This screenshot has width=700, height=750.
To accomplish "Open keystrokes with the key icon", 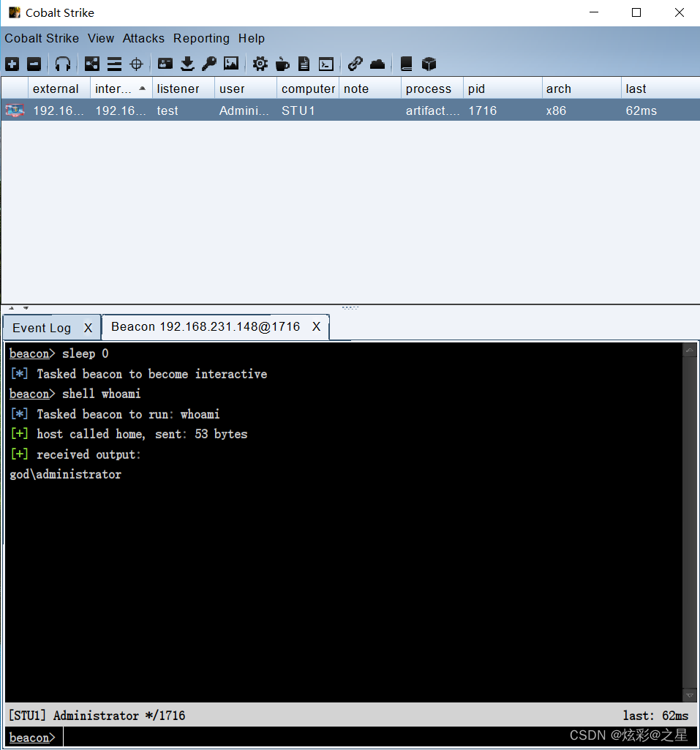I will pos(209,64).
